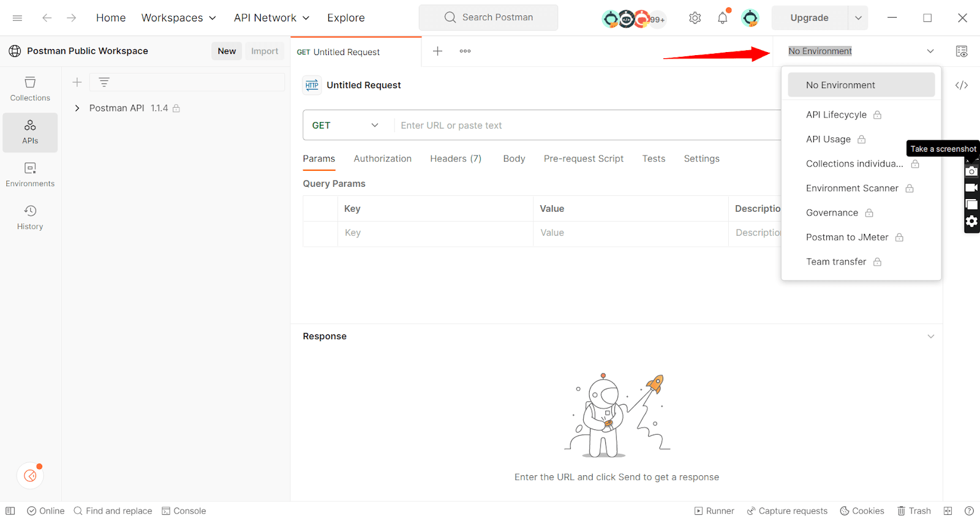Open the GET method dropdown
Screen dimensions: 980x518
[x=346, y=126]
